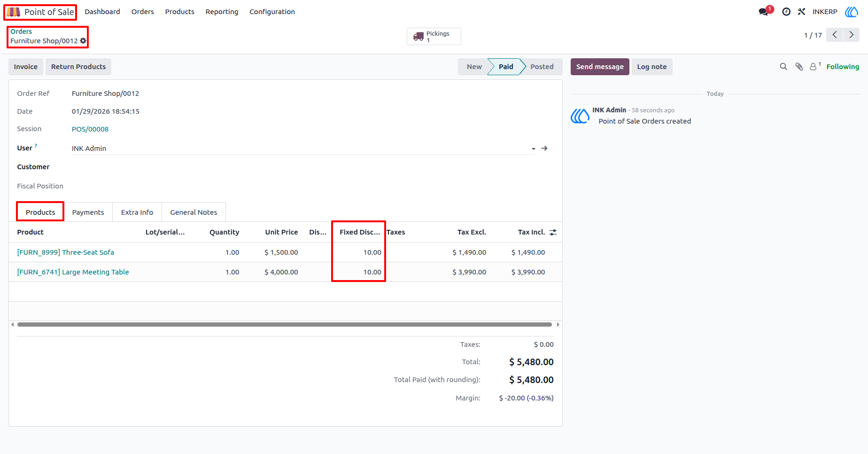Viewport: 868px width, 454px height.
Task: Expand the User field dropdown
Action: [534, 149]
